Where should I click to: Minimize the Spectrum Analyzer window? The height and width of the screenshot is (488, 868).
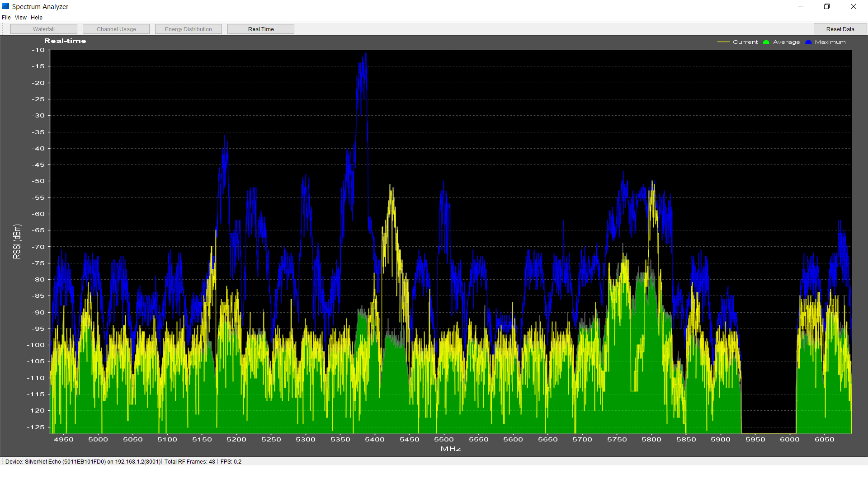click(x=801, y=6)
